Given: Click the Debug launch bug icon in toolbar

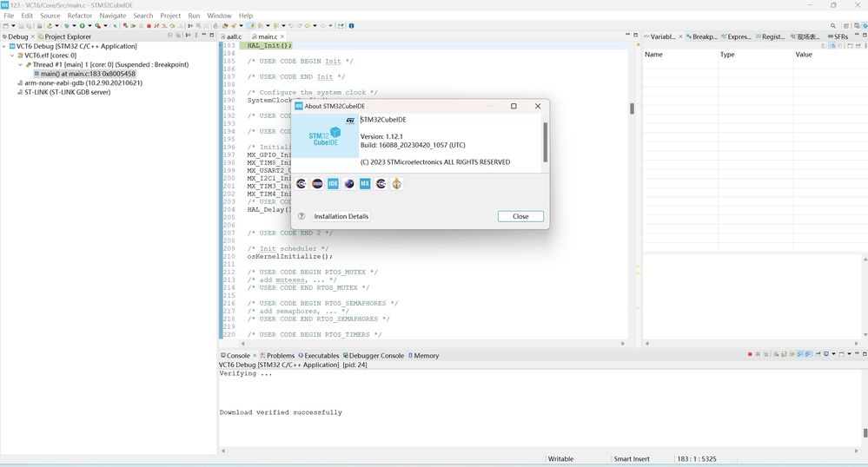Looking at the screenshot, I should (67, 25).
